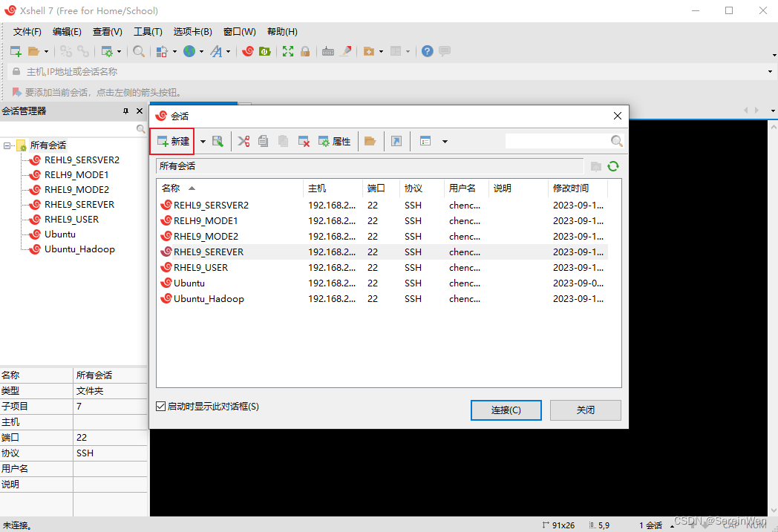The width and height of the screenshot is (778, 532).
Task: Click the magnifier find icon in main toolbar
Action: [139, 51]
